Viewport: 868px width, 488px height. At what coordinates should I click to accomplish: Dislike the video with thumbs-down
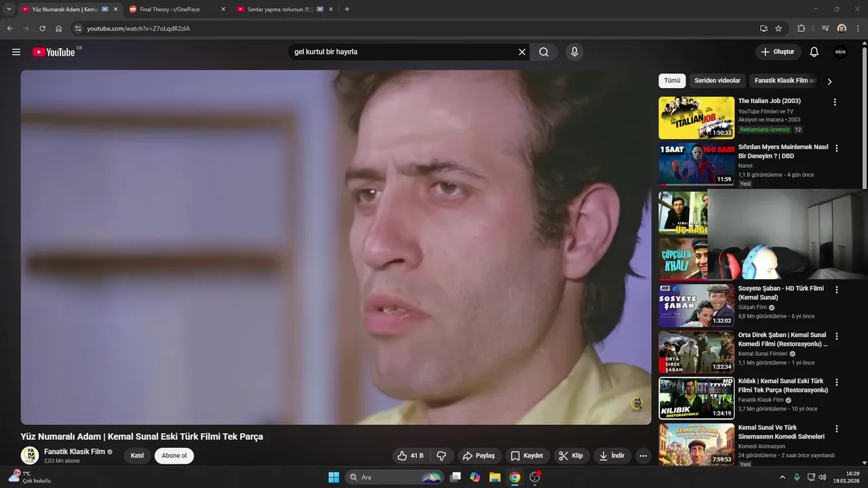click(441, 455)
